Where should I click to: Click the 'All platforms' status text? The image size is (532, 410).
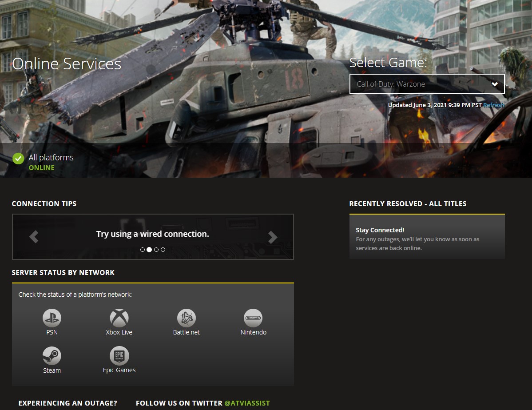click(51, 158)
